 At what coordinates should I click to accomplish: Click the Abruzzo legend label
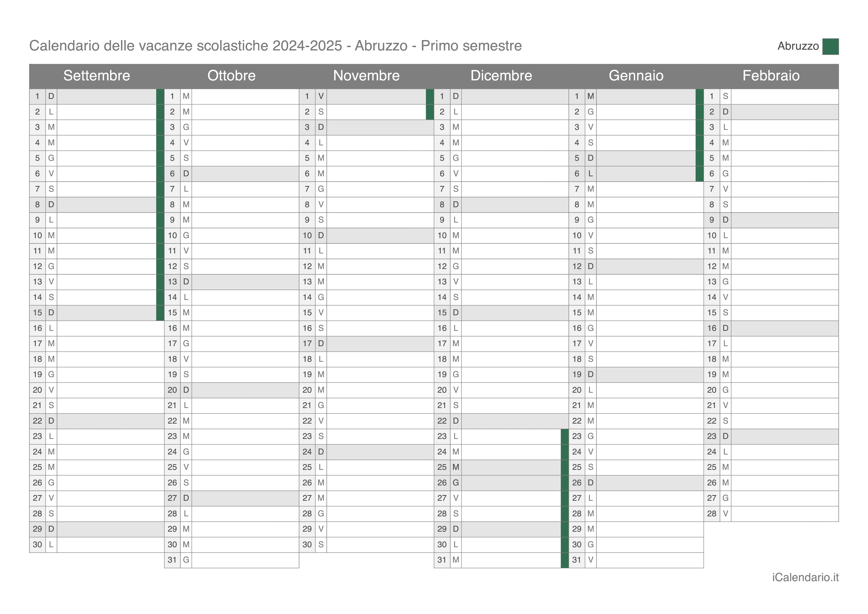pyautogui.click(x=798, y=46)
